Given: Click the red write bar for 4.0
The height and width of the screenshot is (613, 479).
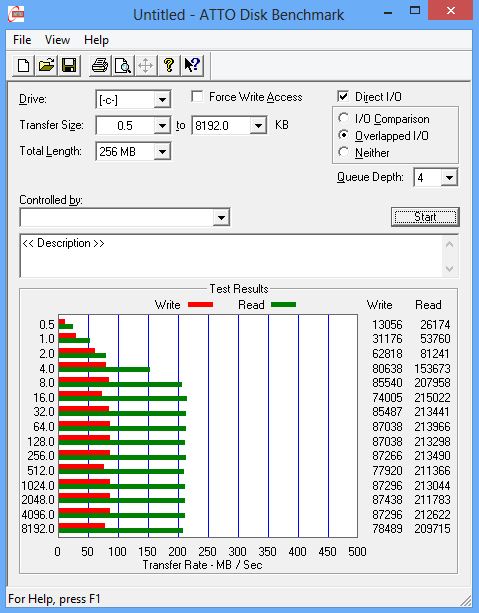Looking at the screenshot, I should [83, 365].
